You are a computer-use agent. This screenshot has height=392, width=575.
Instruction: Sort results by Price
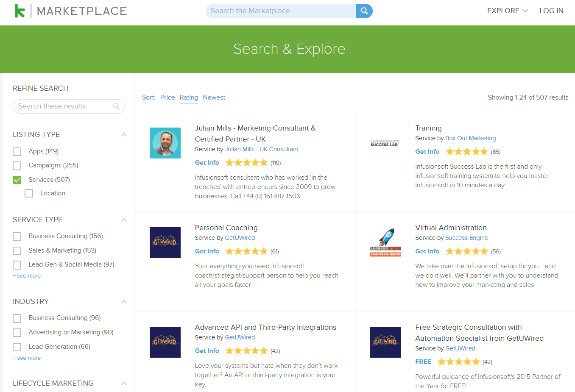[x=167, y=97]
